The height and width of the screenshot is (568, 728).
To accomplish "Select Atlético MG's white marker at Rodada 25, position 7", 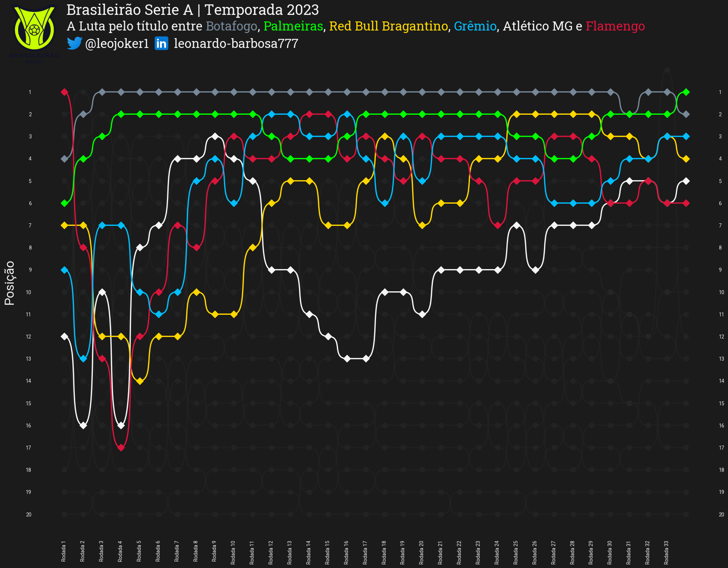I will [516, 226].
